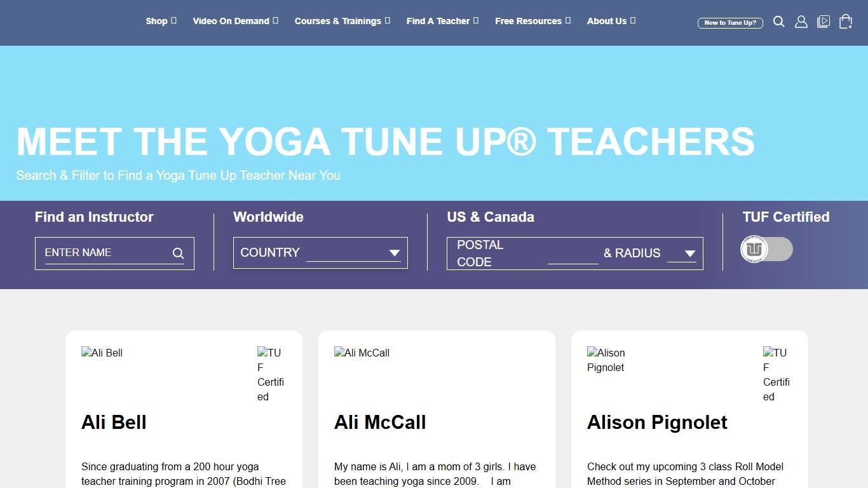Click the New to Tune Up? button
The width and height of the screenshot is (868, 488).
(x=731, y=22)
